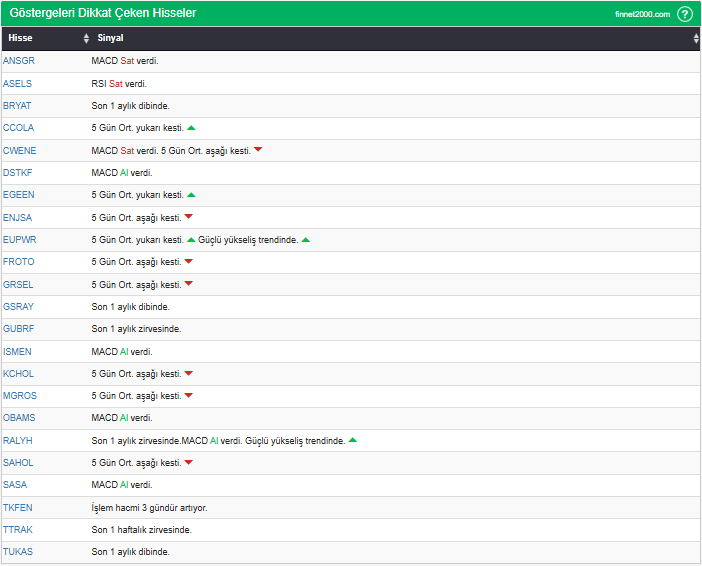The image size is (702, 566).
Task: Open the ANSGR stock link
Action: (x=19, y=61)
